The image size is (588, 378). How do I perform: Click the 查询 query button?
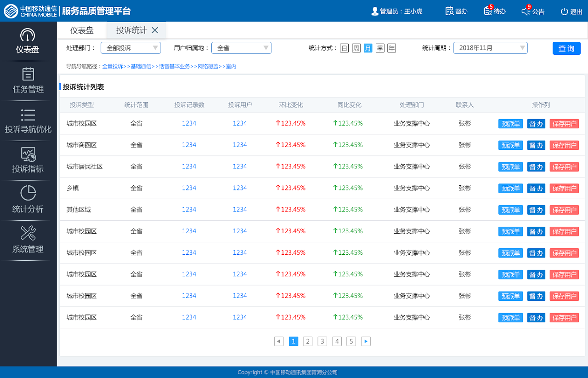566,48
